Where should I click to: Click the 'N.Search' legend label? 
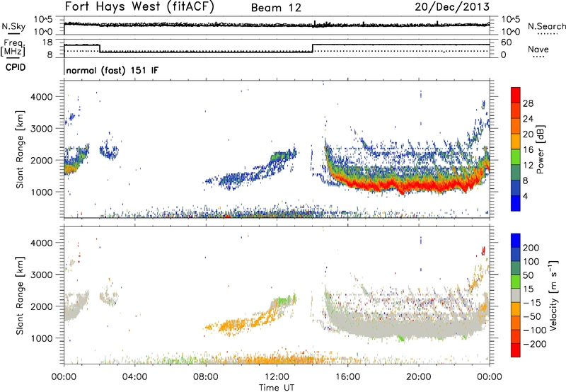pyautogui.click(x=546, y=26)
